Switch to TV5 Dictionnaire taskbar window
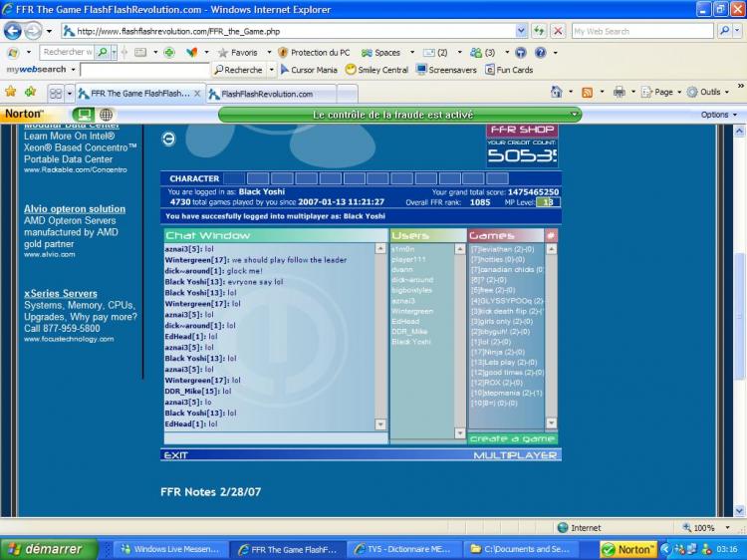 [x=404, y=549]
